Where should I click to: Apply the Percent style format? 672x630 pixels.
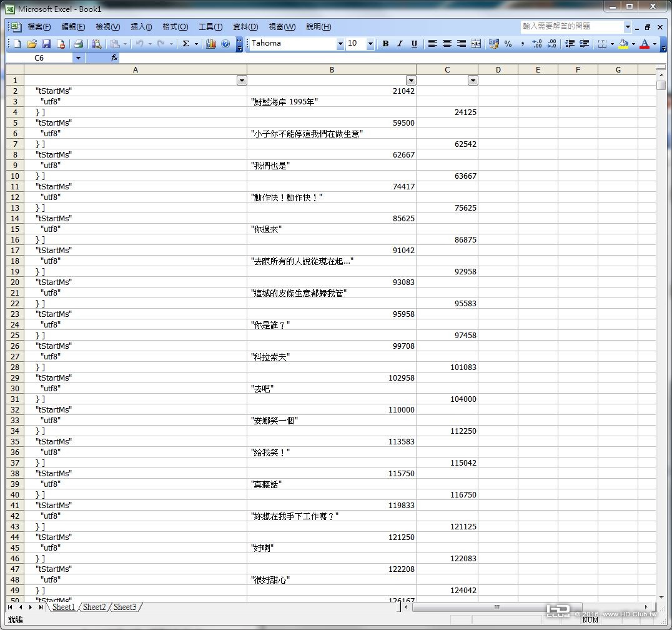pos(508,44)
